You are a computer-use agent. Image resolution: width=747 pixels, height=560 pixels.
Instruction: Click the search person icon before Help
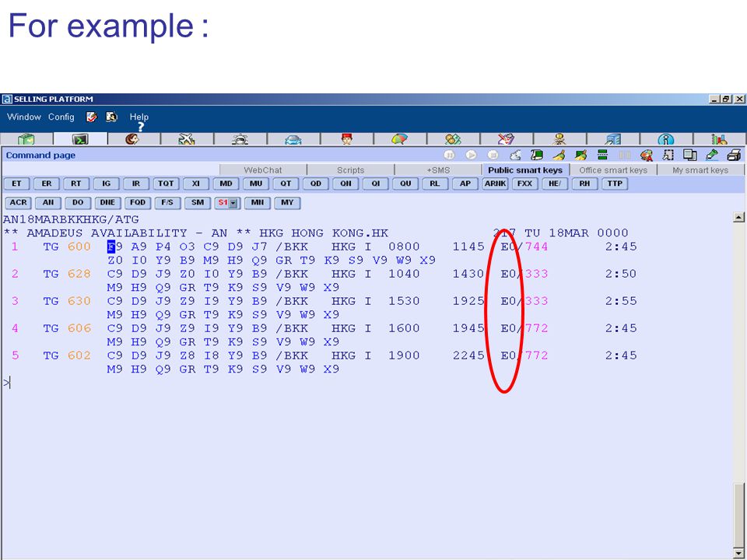(x=111, y=117)
